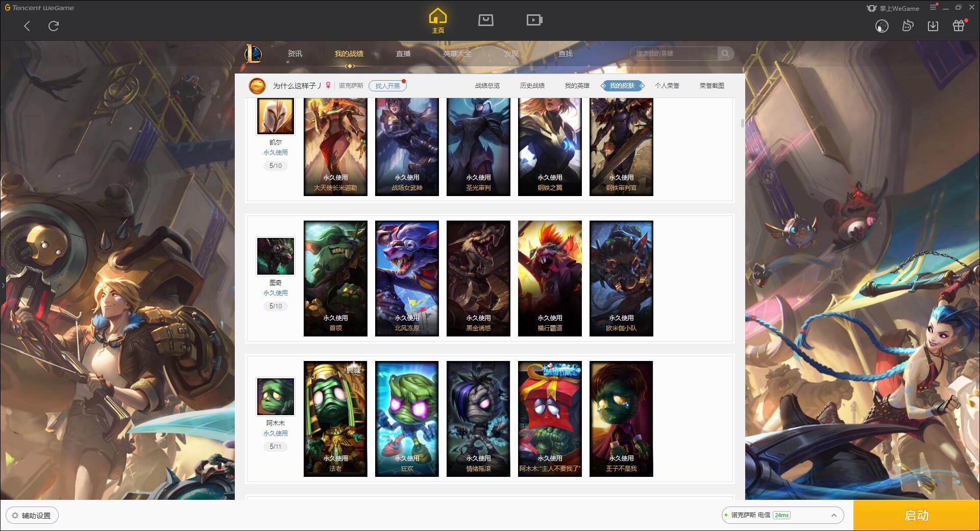Open the 圣光审判 skin card
Viewport: 980px width, 531px height.
pyautogui.click(x=478, y=147)
